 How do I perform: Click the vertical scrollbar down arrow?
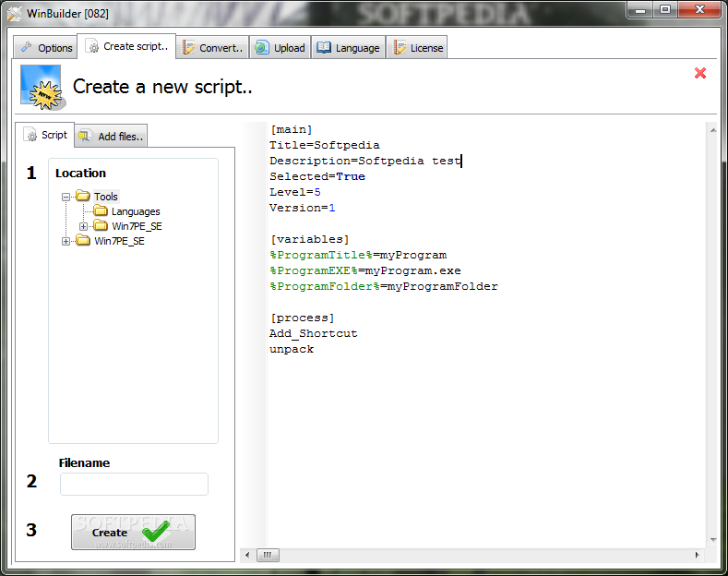(712, 540)
